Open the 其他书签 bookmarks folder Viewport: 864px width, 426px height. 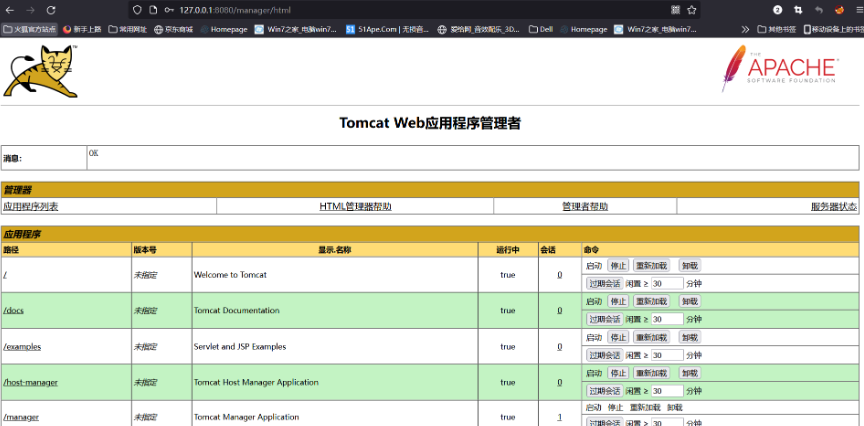click(x=775, y=29)
